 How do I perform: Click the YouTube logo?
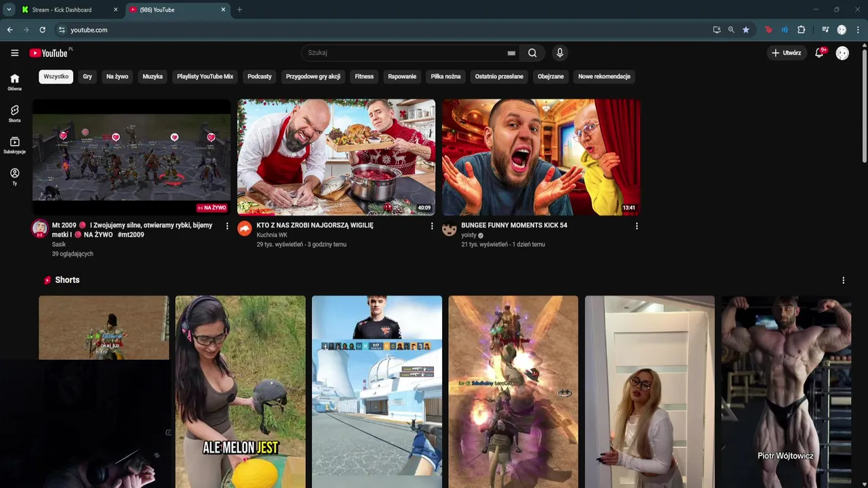49,53
